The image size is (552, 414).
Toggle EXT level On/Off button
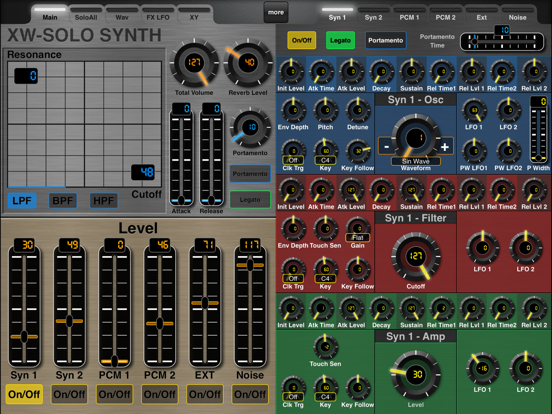tap(205, 394)
